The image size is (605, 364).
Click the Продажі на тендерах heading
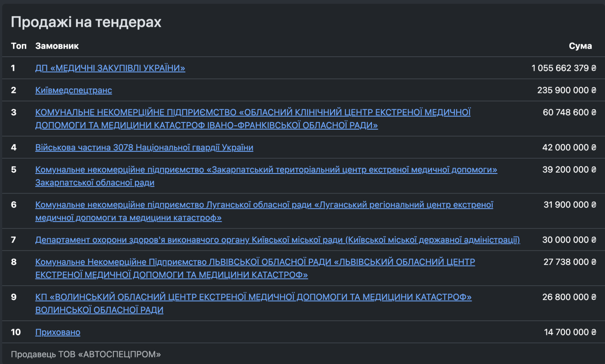click(86, 22)
